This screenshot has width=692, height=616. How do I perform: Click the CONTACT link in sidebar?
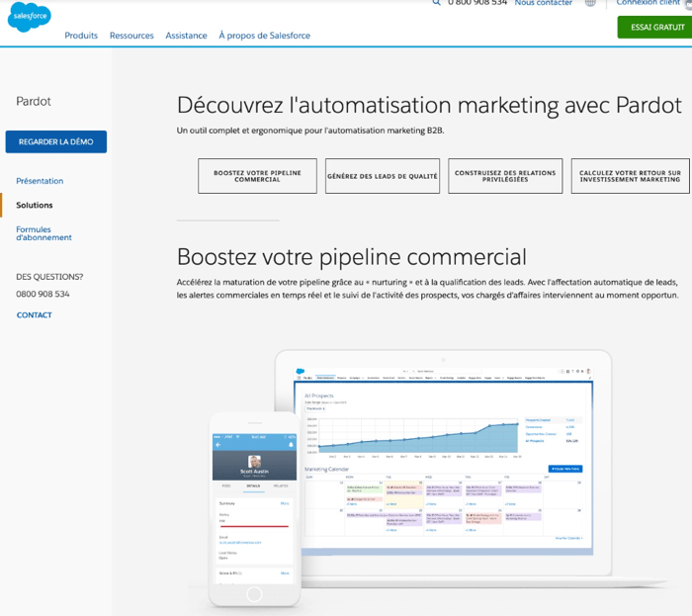pos(34,315)
